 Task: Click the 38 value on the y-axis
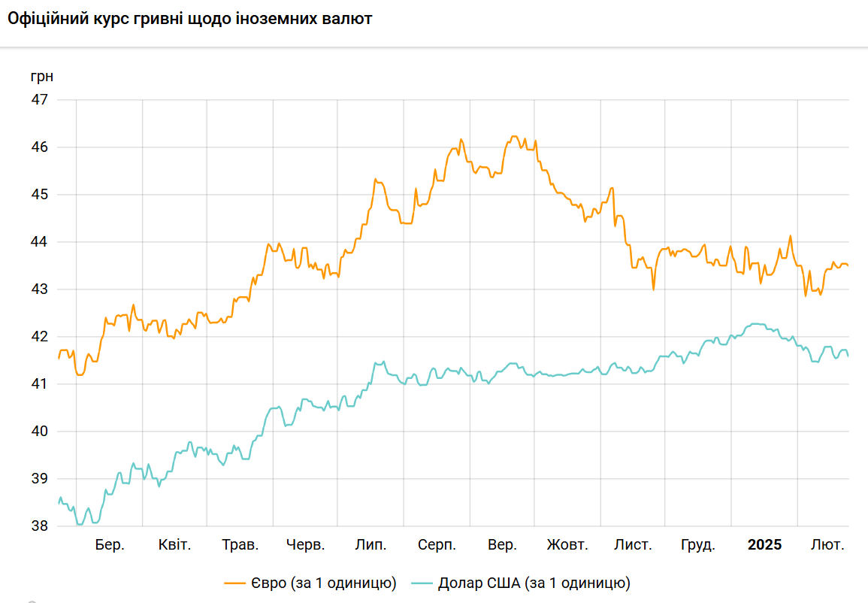39,526
